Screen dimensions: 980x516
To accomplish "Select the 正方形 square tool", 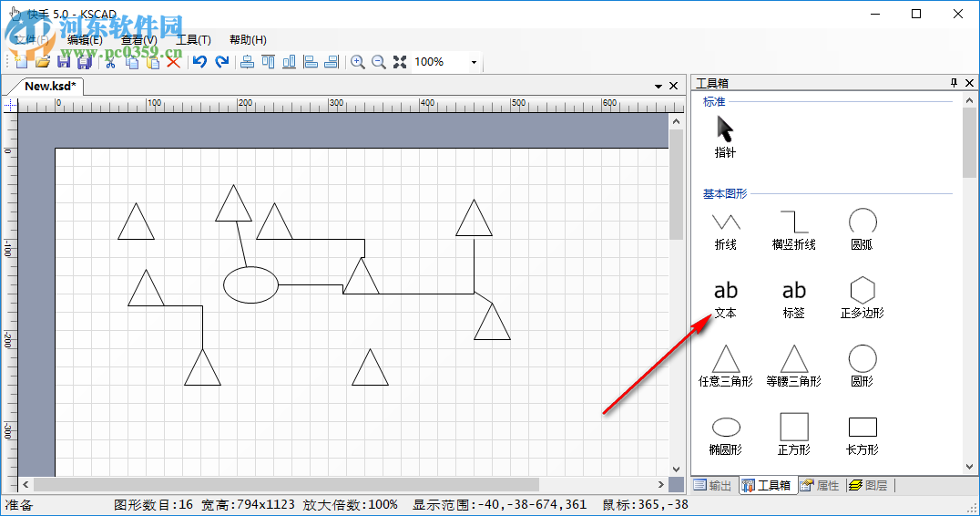I will click(794, 434).
